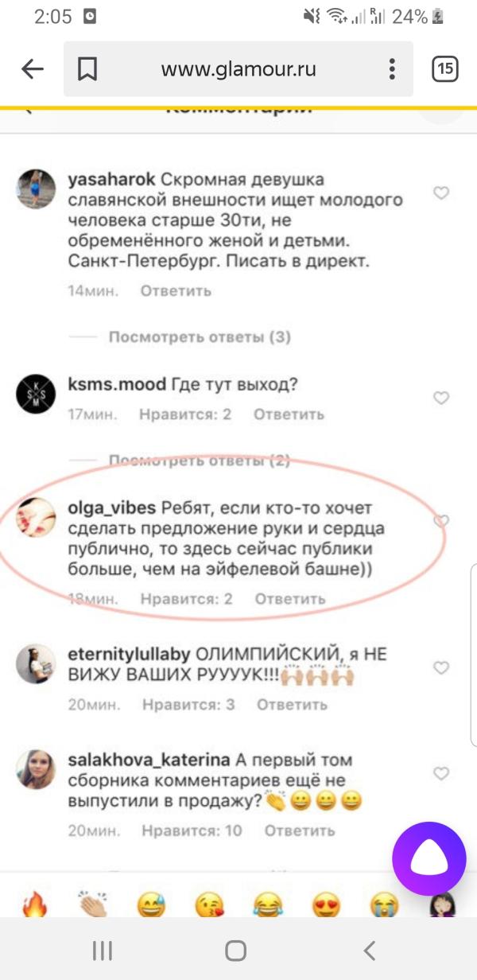Open www.glamour.ru address bar
This screenshot has height=980, width=477.
click(238, 69)
